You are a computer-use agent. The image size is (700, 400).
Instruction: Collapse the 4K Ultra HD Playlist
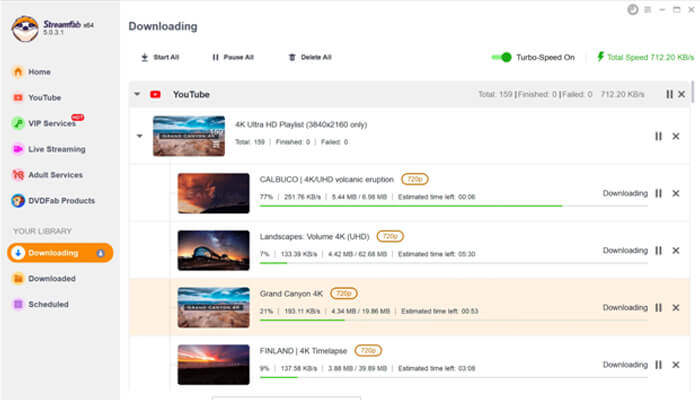pyautogui.click(x=139, y=137)
